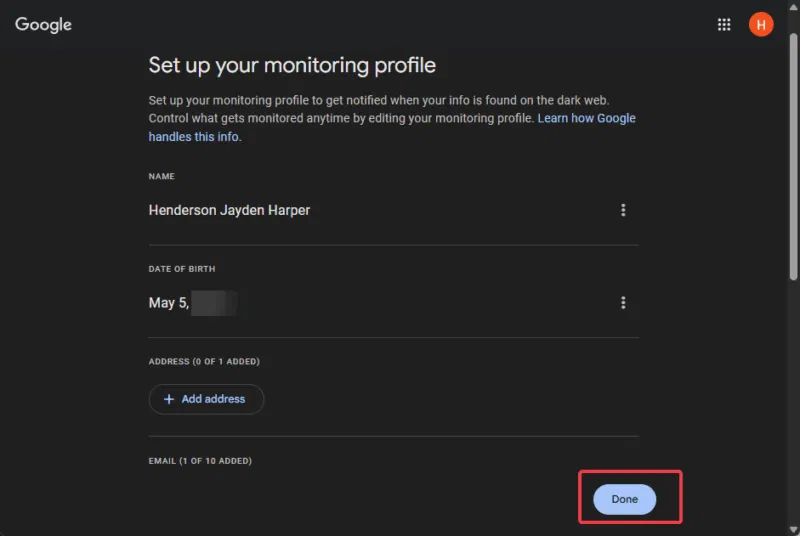Open the account avatar menu
Viewport: 800px width, 536px height.
[761, 25]
